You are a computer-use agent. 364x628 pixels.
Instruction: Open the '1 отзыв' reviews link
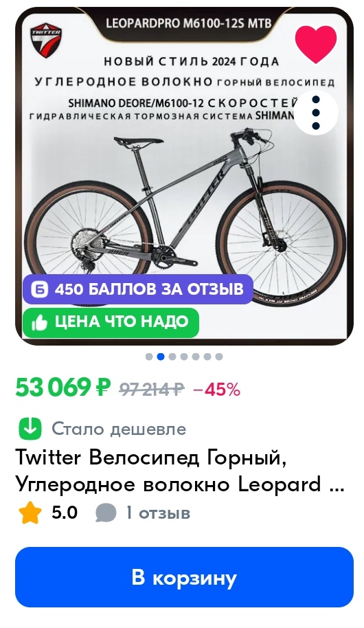coord(158,513)
